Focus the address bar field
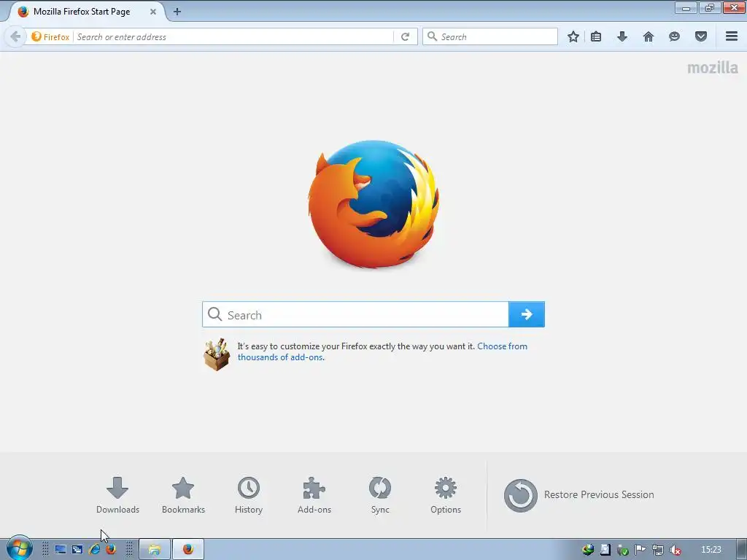This screenshot has height=560, width=747. (x=233, y=36)
